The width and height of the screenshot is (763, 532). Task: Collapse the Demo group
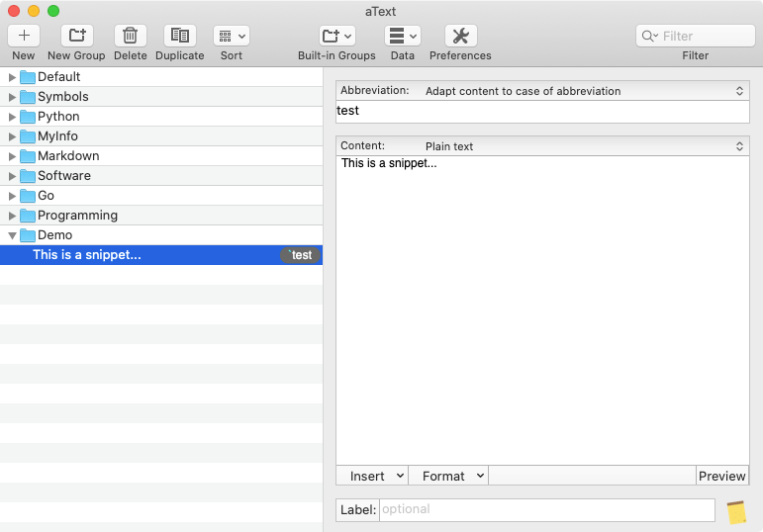tap(12, 235)
